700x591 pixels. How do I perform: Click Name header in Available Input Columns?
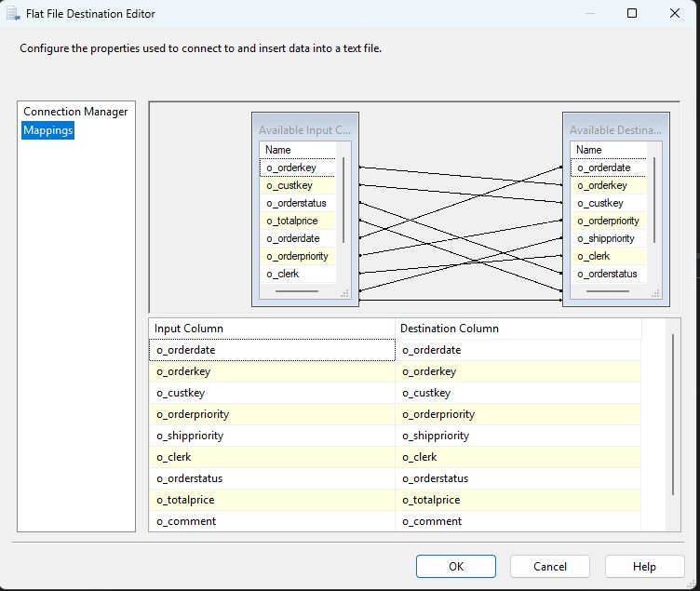(x=297, y=150)
